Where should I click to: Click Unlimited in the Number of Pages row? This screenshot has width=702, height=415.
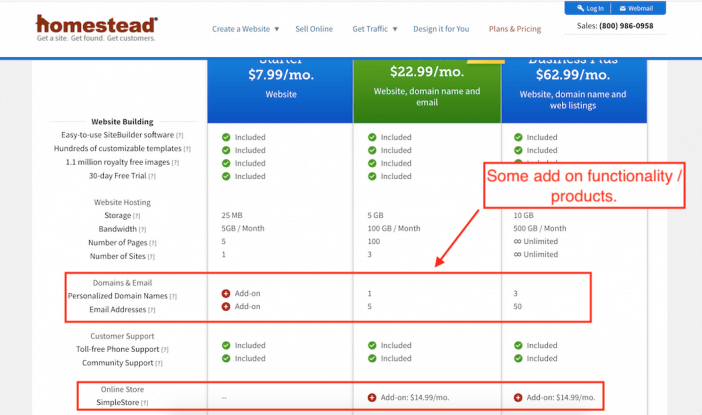pyautogui.click(x=536, y=241)
